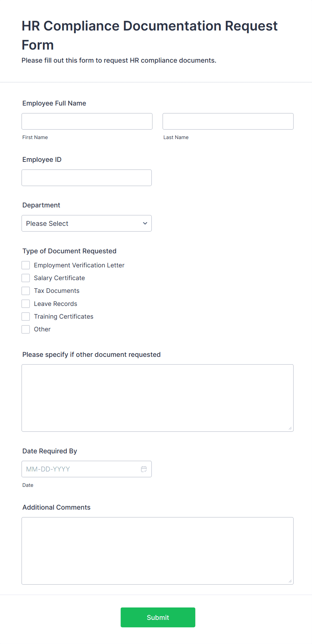
Task: Select the Leave Records checkbox
Action: point(25,303)
